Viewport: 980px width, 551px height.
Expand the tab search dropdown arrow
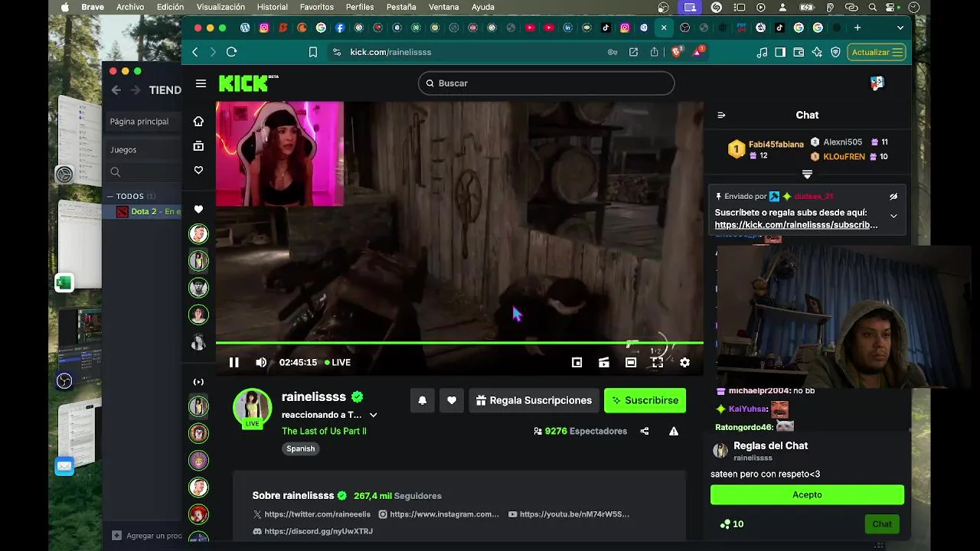click(900, 28)
